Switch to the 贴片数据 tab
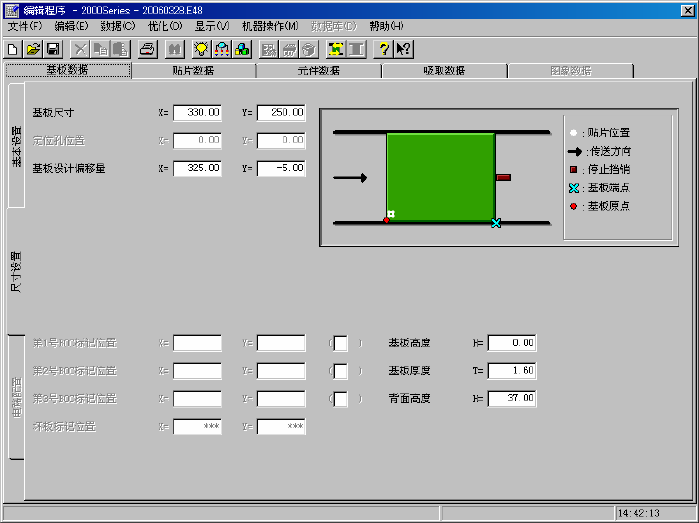Viewport: 699px width, 523px height. point(193,70)
